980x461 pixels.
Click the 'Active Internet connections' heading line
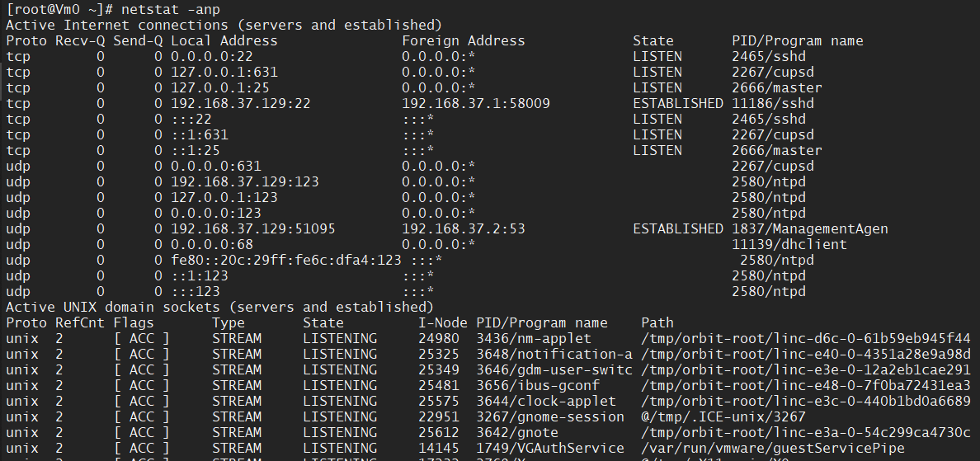tap(224, 25)
